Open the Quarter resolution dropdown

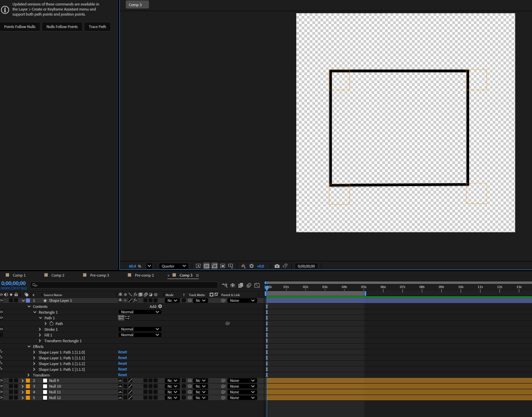coord(174,266)
